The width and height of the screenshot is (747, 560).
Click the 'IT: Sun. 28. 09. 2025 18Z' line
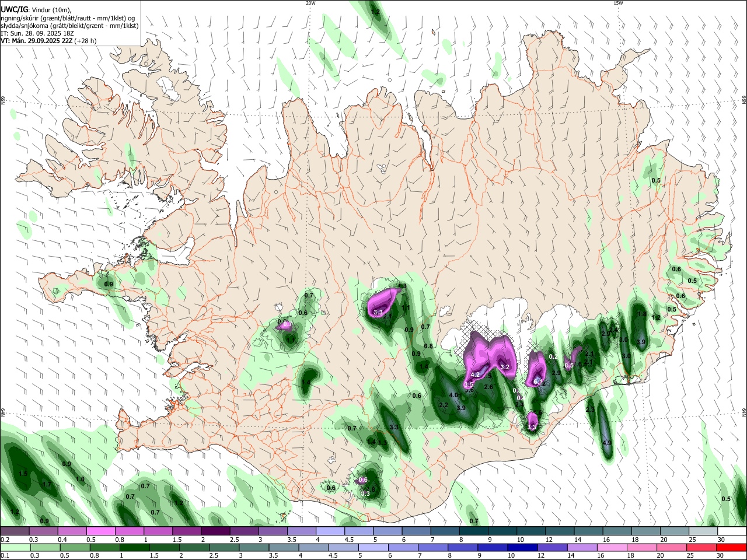(x=37, y=33)
